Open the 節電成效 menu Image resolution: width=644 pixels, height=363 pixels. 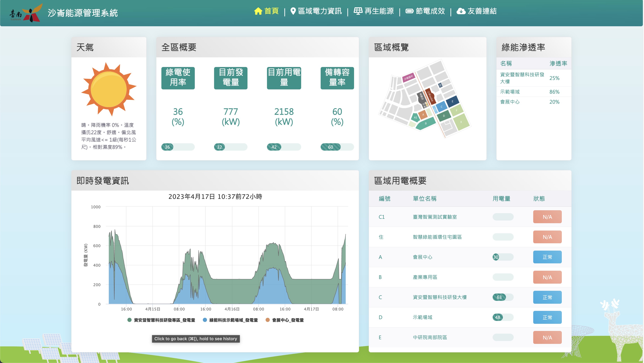tap(425, 11)
